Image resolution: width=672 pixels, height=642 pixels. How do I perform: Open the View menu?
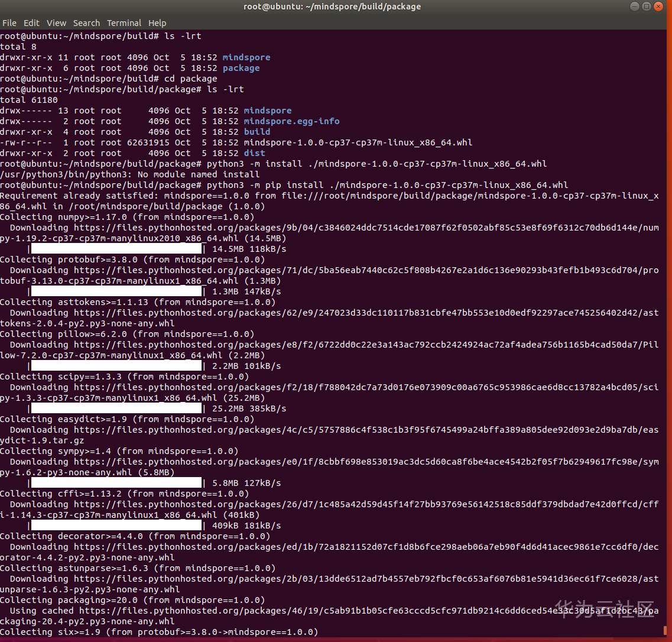(x=56, y=23)
